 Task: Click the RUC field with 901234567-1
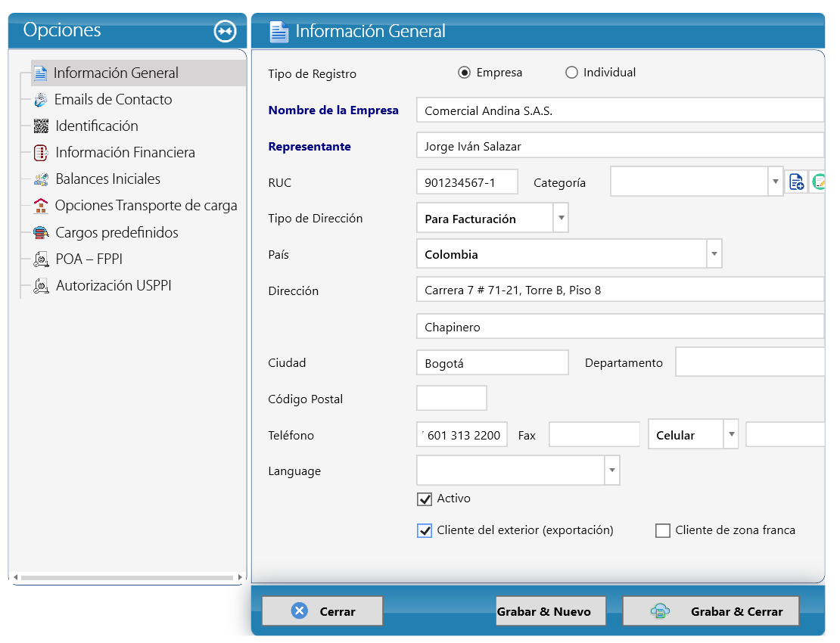pos(467,182)
